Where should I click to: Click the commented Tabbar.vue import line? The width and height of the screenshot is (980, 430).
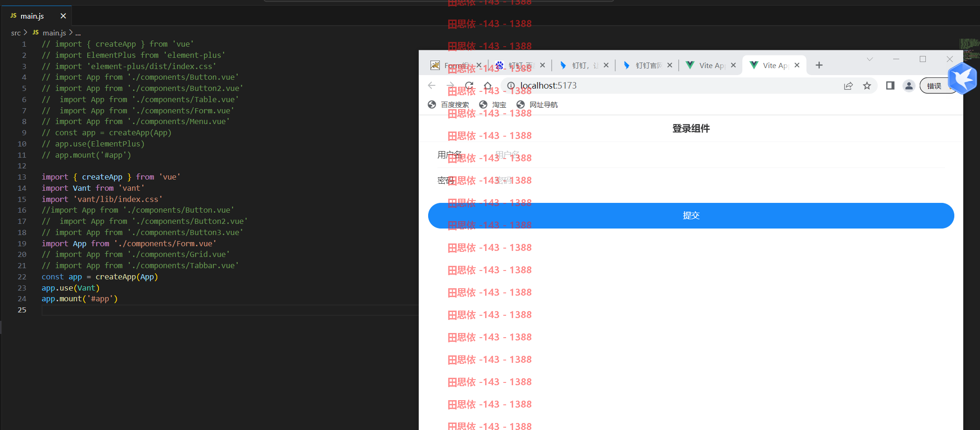point(140,265)
